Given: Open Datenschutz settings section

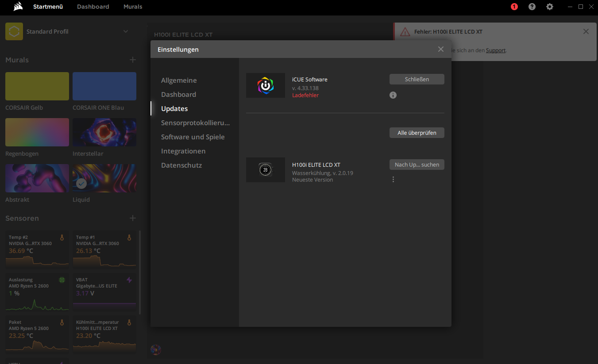Looking at the screenshot, I should click(x=181, y=165).
